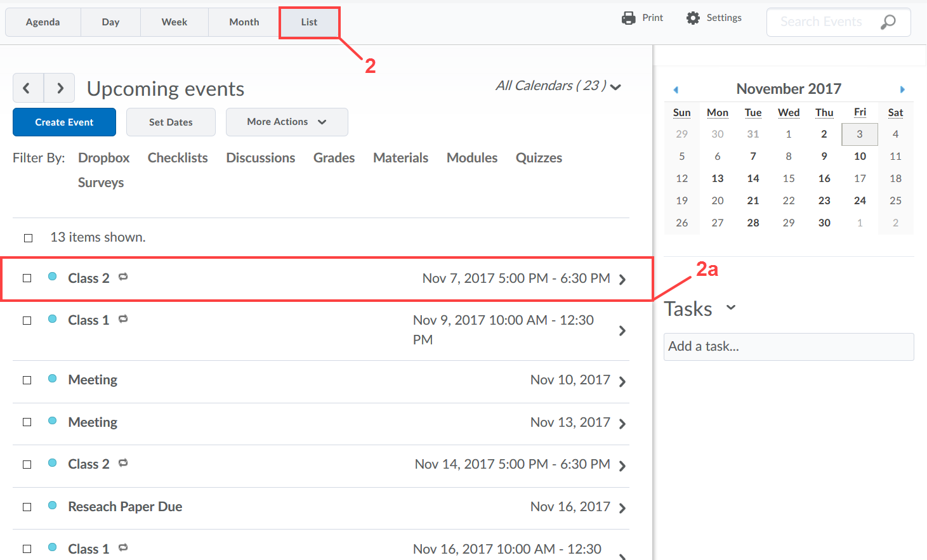Show next month in mini calendar
Viewport: 927px width, 560px height.
point(902,89)
